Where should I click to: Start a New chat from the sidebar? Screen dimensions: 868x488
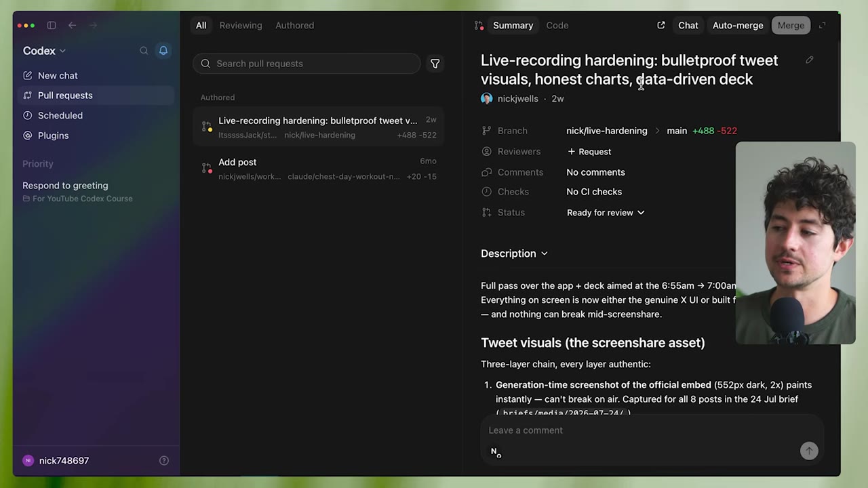[x=96, y=75]
